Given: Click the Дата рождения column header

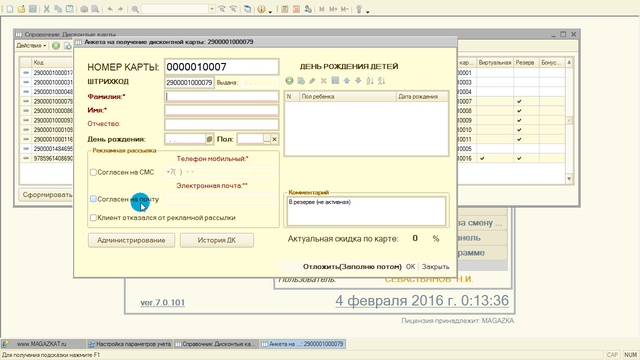Looking at the screenshot, I should click(422, 96).
